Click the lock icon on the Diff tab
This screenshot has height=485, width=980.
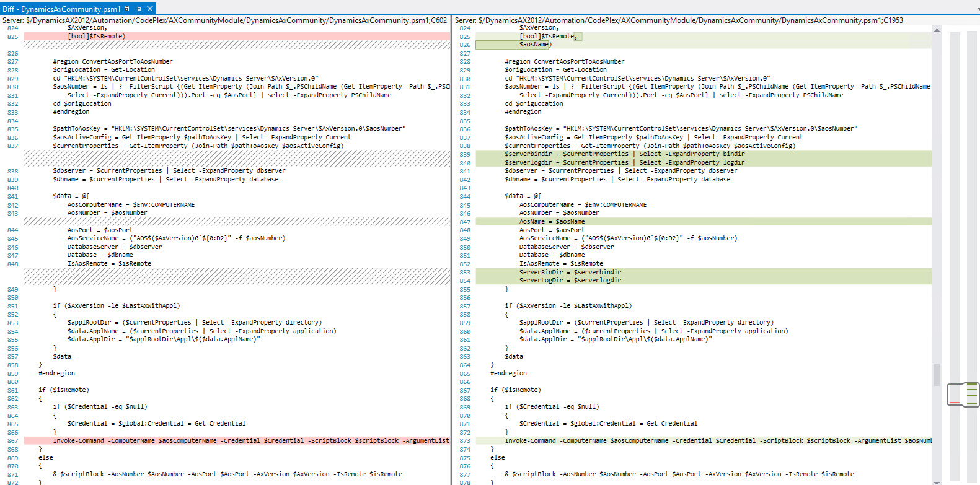(x=127, y=9)
